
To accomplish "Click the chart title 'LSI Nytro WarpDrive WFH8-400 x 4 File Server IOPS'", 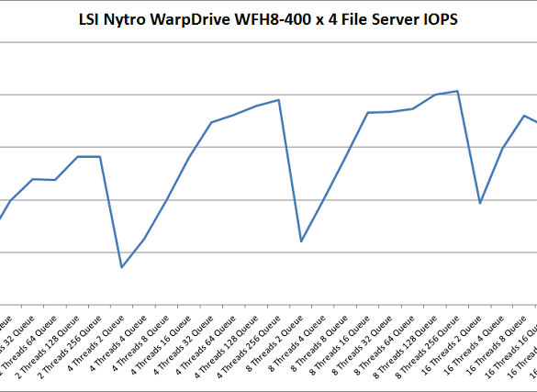I will [x=268, y=19].
